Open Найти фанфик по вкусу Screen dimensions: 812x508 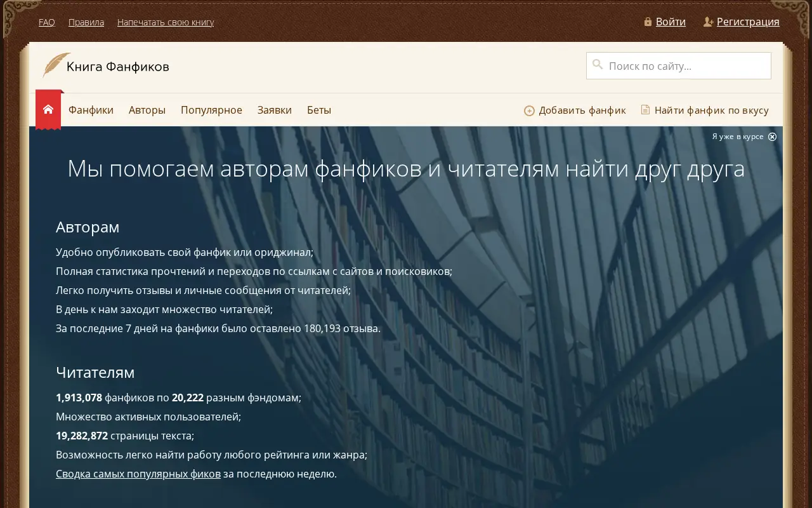tap(712, 110)
